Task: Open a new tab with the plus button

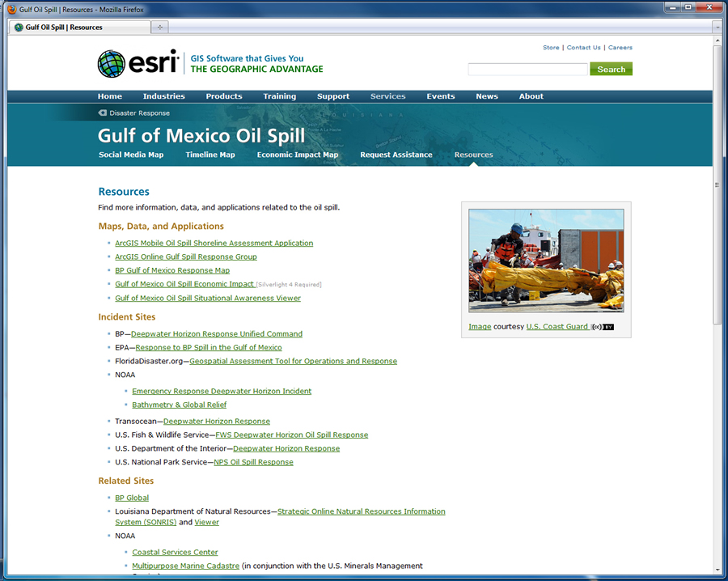Action: (x=159, y=27)
